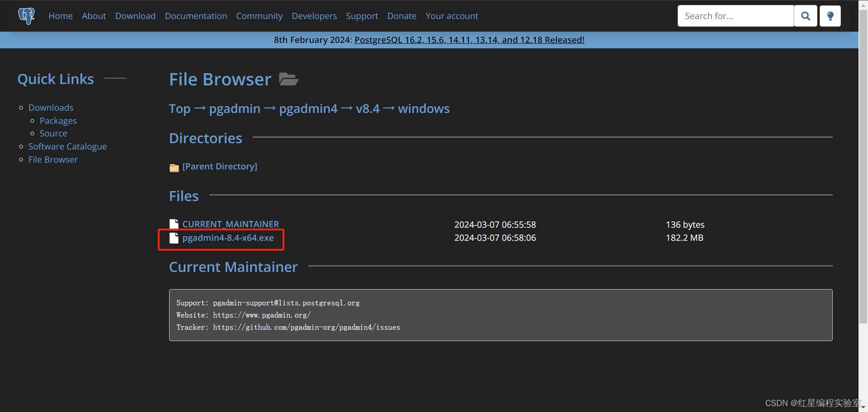Open the File Browser quick link

point(53,159)
